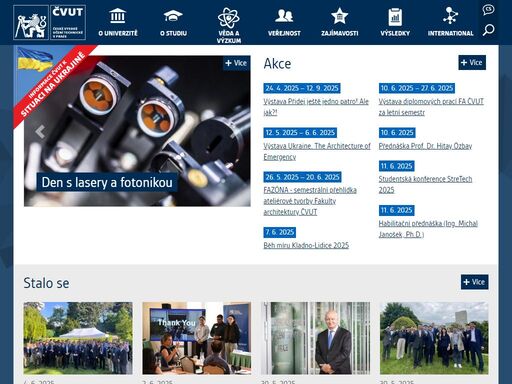Screen dimensions: 512x384
Task: Click the International network icon
Action: (x=450, y=16)
